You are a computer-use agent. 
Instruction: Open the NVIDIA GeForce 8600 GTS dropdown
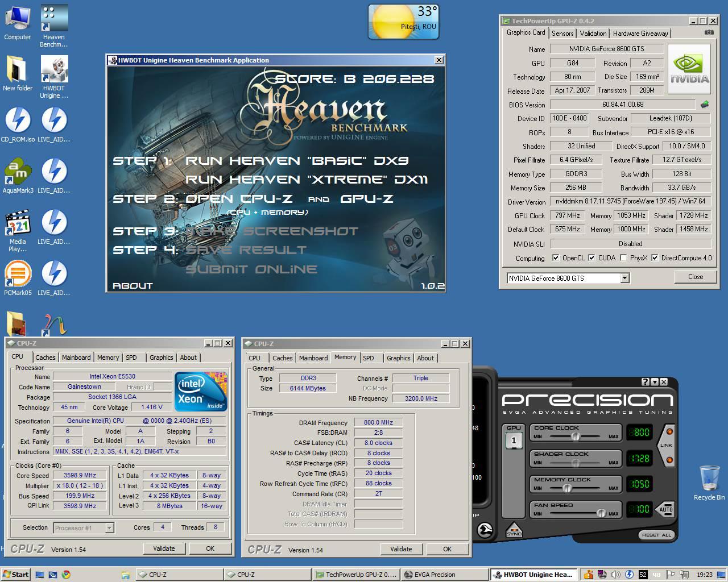tap(624, 278)
